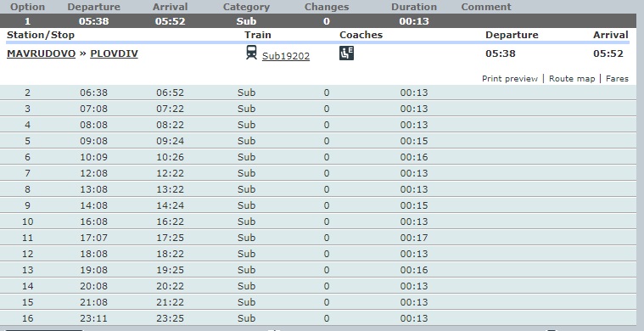644x331 pixels.
Task: Open the Route map link
Action: (572, 78)
